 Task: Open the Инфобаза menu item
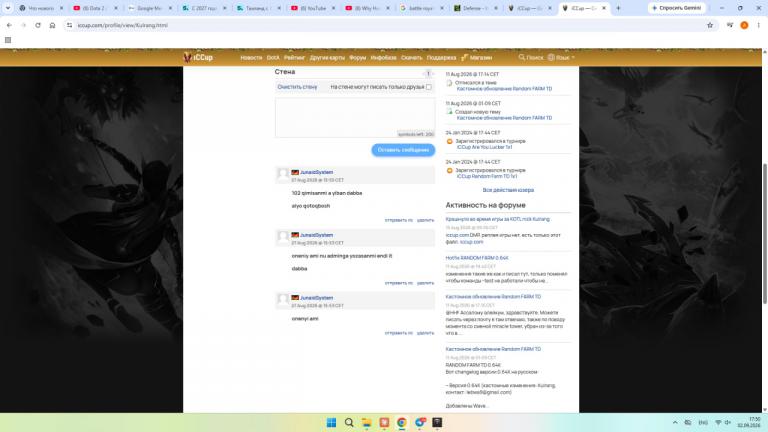(384, 57)
